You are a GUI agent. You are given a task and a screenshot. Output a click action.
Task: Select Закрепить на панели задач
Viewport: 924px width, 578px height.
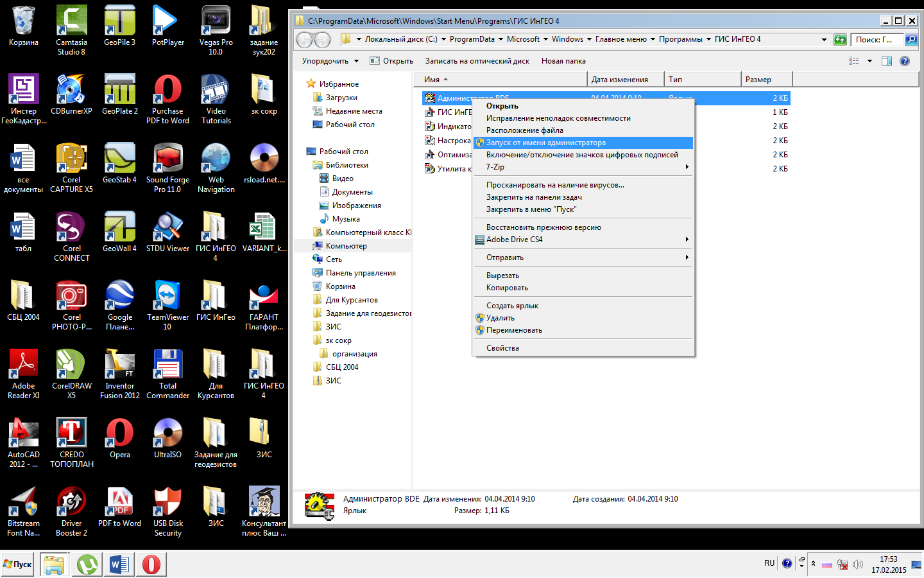pos(583,197)
